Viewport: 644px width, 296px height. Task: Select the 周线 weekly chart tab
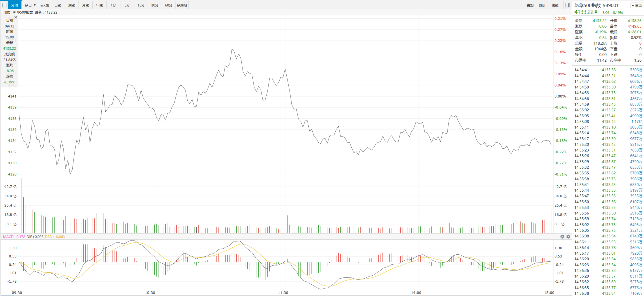tap(71, 5)
